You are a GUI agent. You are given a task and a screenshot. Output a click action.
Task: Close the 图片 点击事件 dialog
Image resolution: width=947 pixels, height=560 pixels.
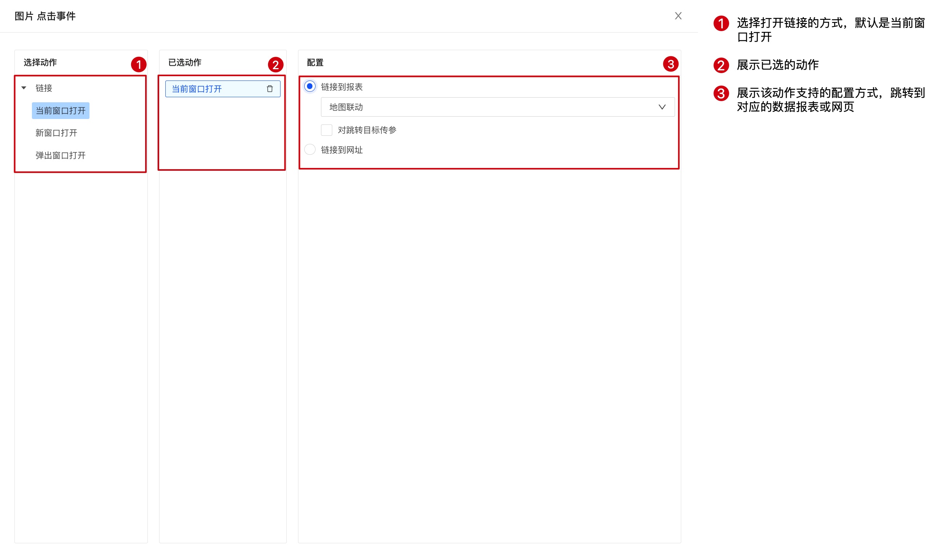[x=678, y=16]
